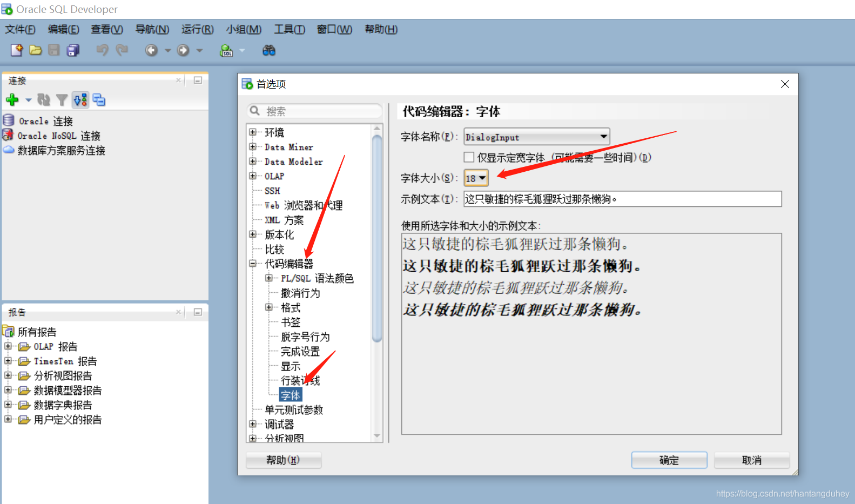Expand the Data Miner tree node
Screen dimensions: 855x504
pyautogui.click(x=252, y=146)
